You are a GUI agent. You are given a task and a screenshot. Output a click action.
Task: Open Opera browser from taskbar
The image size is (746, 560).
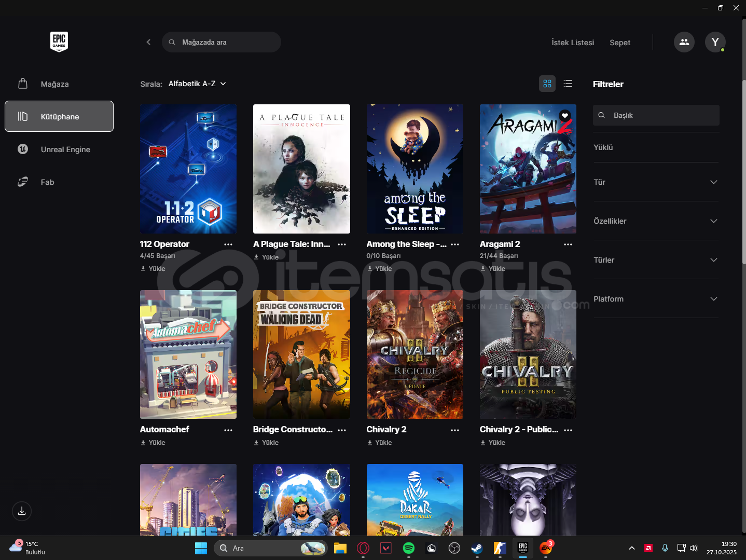363,548
